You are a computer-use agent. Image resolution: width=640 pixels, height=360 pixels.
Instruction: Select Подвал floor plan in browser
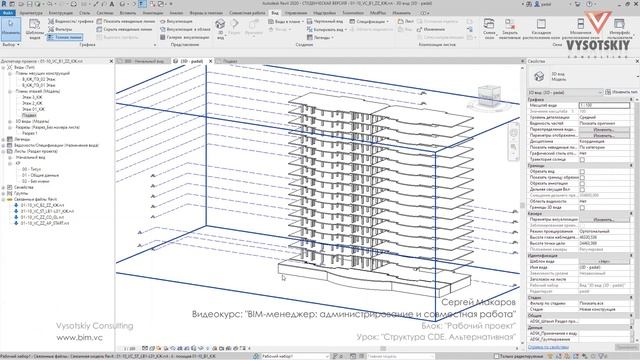tap(29, 116)
